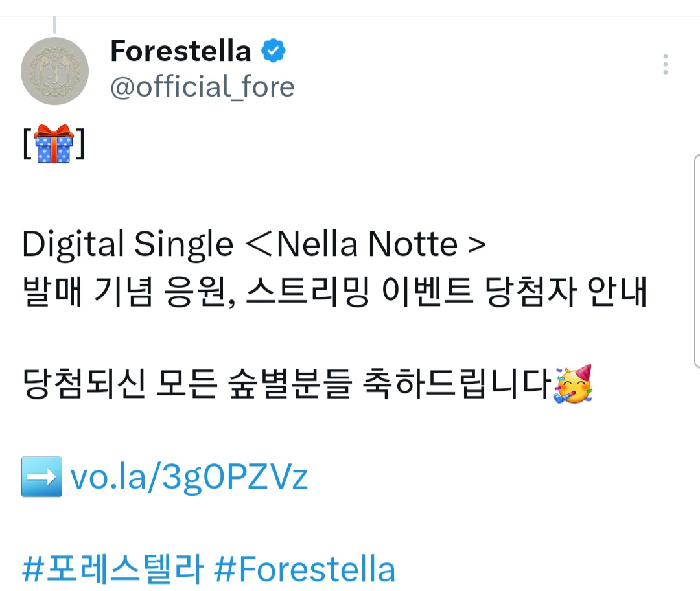Click the @official_fore handle
The width and height of the screenshot is (700, 591).
[x=202, y=87]
